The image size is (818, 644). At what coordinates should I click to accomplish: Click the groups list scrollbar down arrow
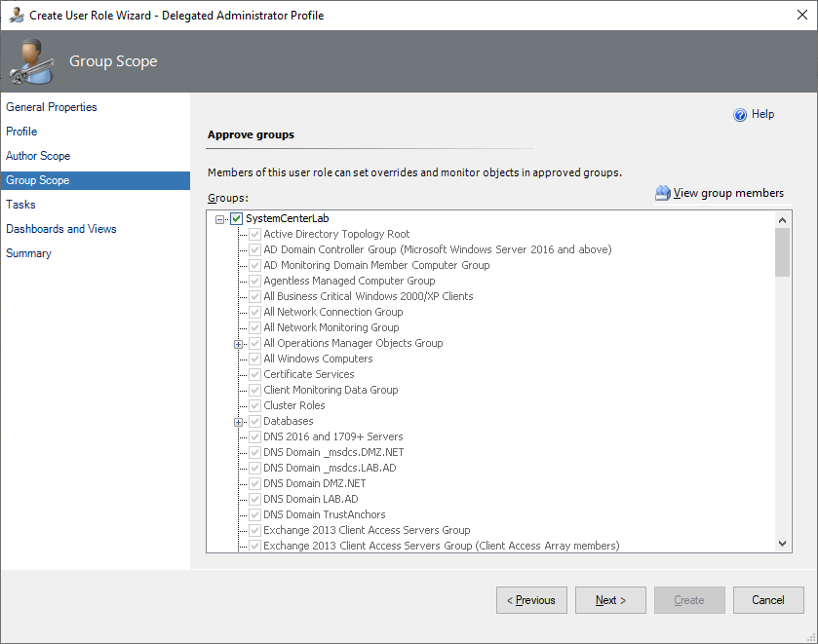coord(782,544)
